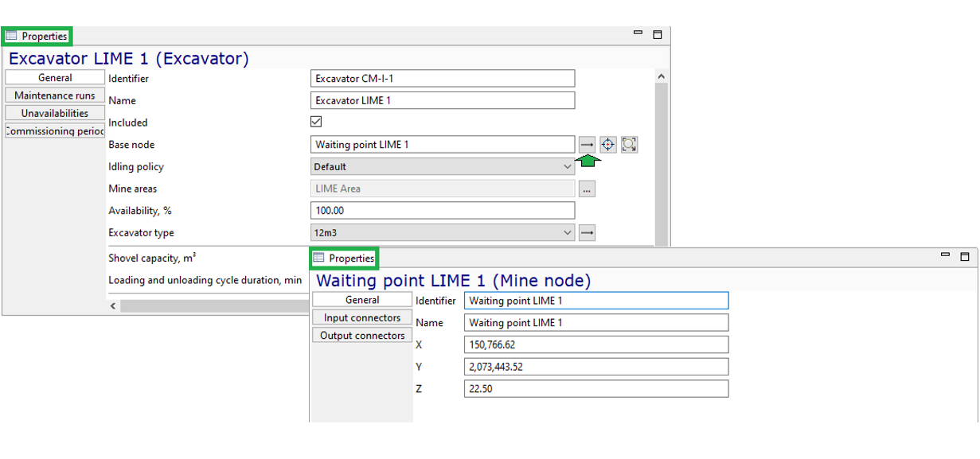Viewport: 980px width, 459px height.
Task: Click the Properties tab of Excavator panel
Action: tap(37, 36)
